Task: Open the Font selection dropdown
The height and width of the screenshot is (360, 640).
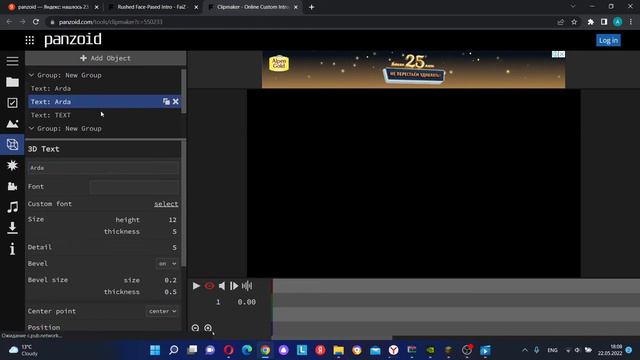Action: click(x=133, y=187)
